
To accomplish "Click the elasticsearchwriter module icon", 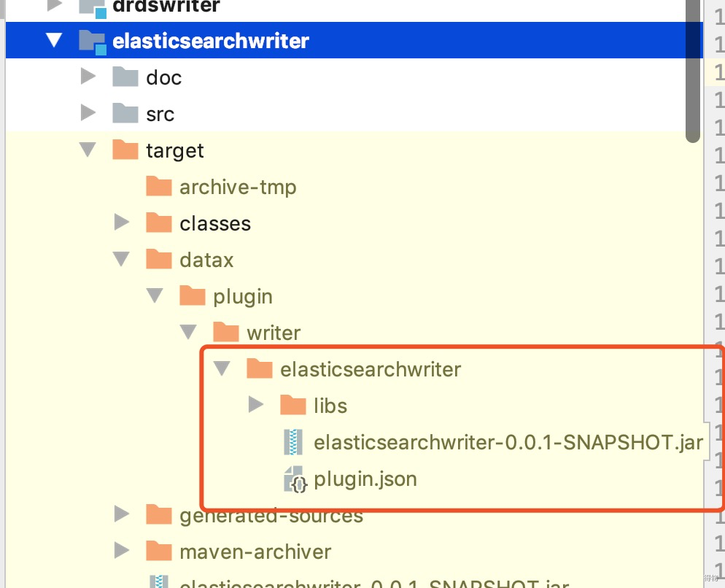I will pos(90,41).
